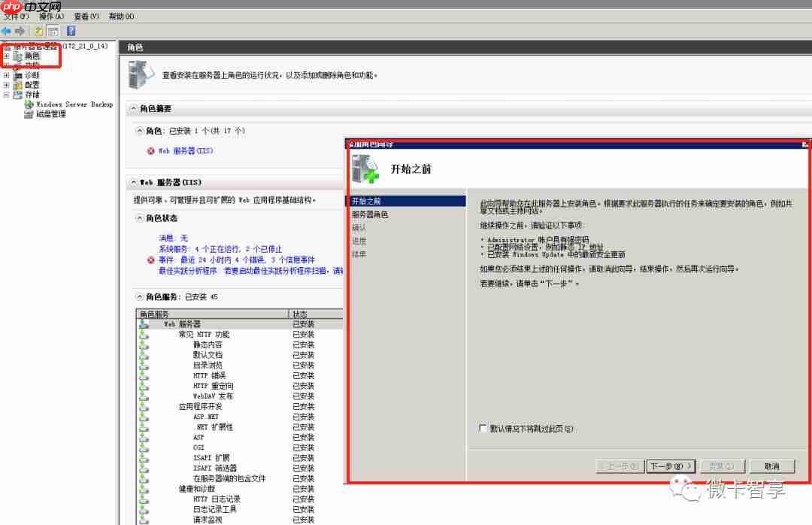This screenshot has height=525, width=812.
Task: Select 诊断 in the console tree
Action: coord(32,76)
